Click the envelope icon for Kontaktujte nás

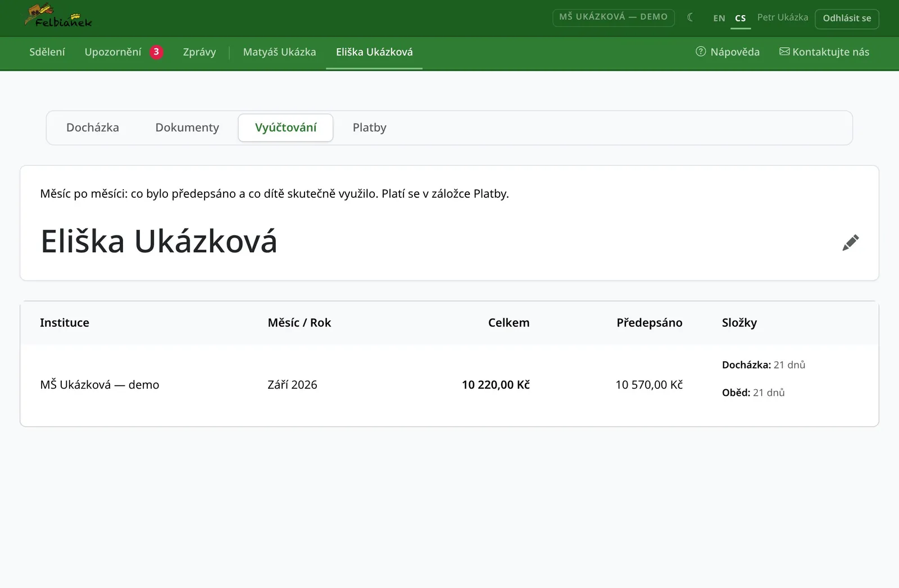(x=784, y=52)
